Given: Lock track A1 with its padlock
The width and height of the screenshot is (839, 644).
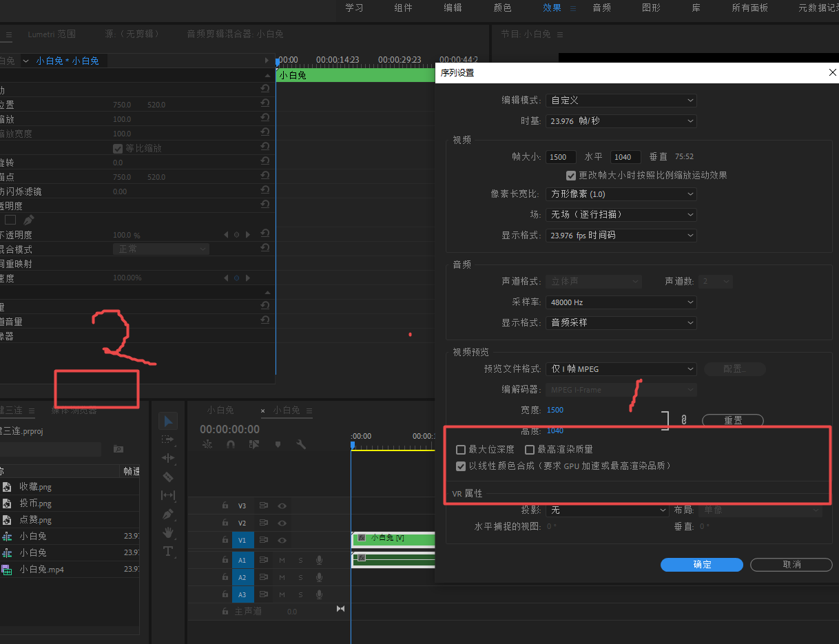Looking at the screenshot, I should pyautogui.click(x=225, y=560).
